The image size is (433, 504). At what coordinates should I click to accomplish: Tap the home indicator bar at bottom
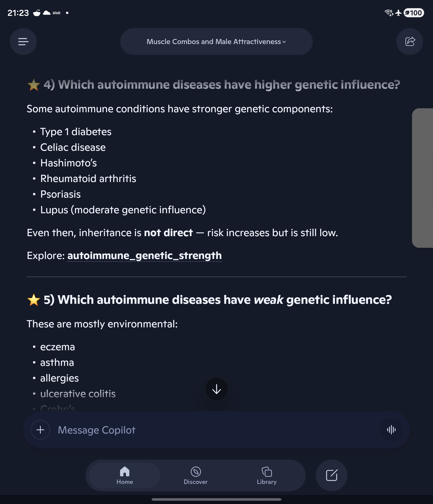[x=216, y=499]
